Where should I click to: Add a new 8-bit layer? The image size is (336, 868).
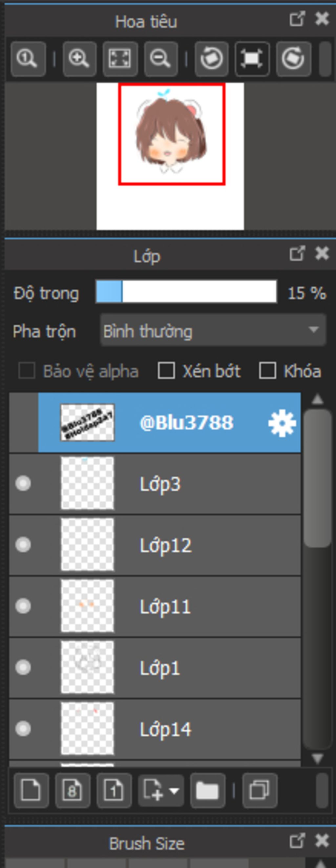coord(73,790)
